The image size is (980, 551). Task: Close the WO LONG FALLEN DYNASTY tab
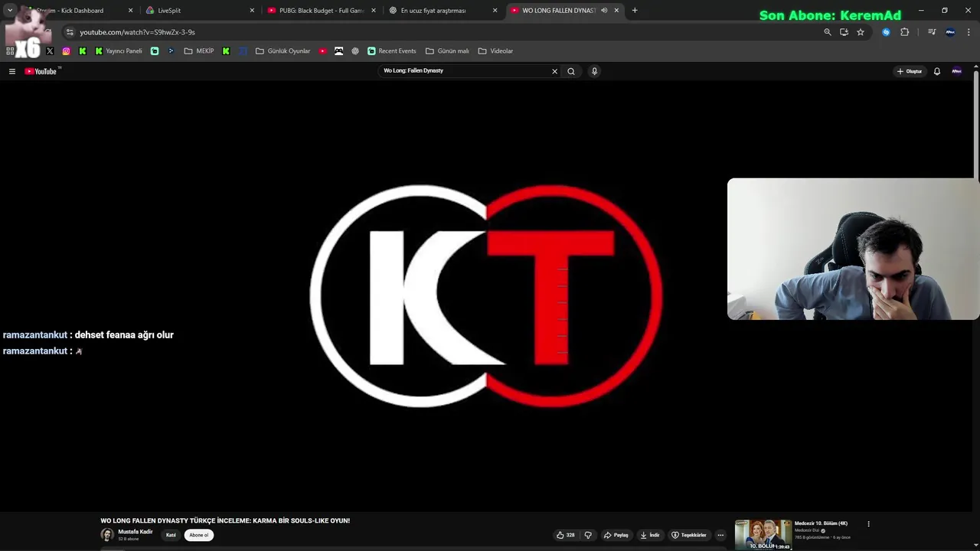click(616, 11)
